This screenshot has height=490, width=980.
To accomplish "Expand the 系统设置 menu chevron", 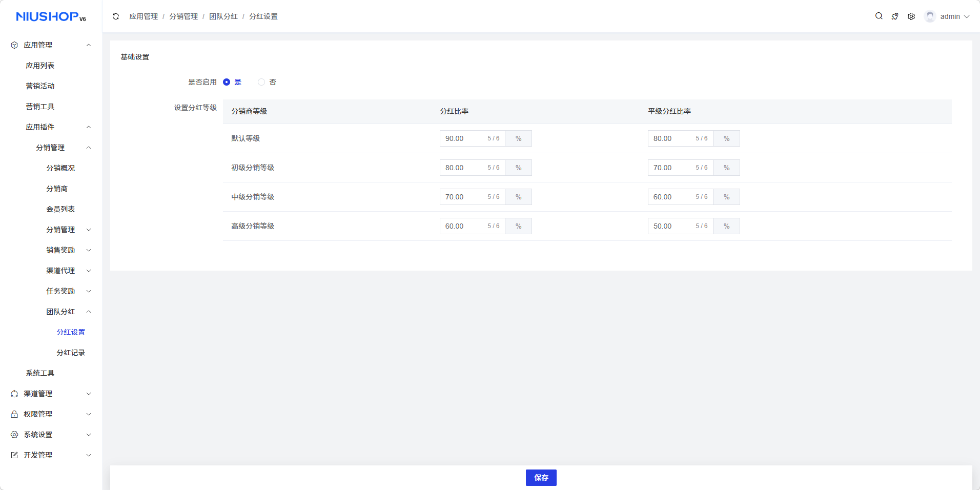I will pyautogui.click(x=89, y=435).
